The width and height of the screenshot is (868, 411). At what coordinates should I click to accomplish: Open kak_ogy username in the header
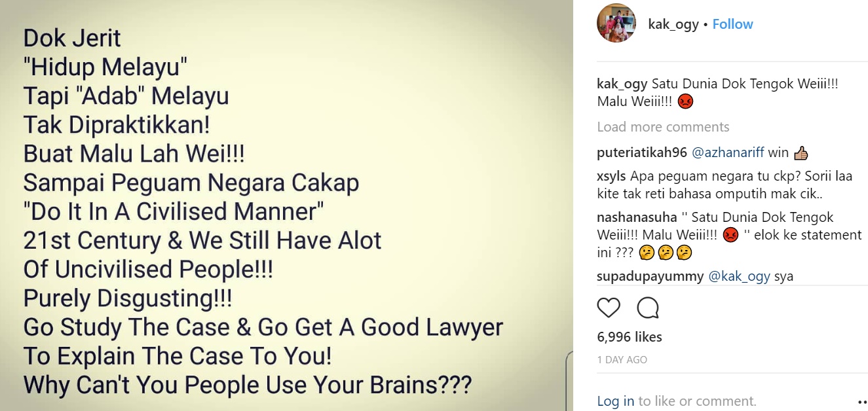673,24
